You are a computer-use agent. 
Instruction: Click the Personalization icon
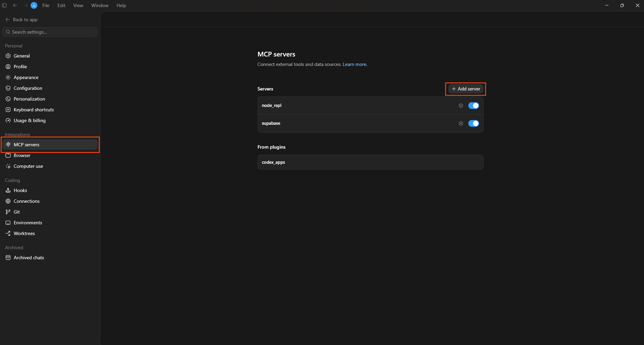(x=8, y=99)
